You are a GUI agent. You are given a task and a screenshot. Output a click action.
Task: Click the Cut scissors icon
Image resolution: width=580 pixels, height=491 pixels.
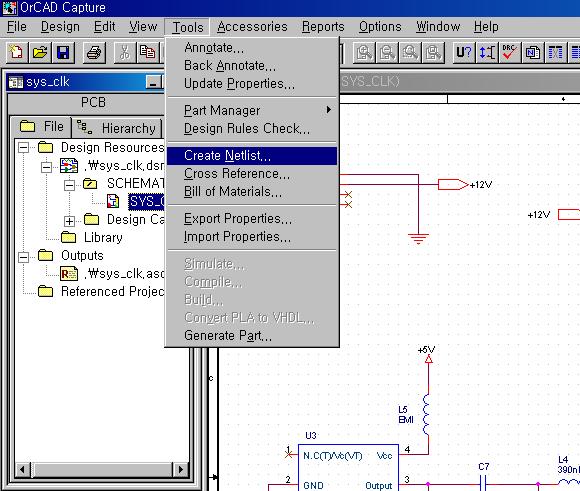[x=125, y=52]
